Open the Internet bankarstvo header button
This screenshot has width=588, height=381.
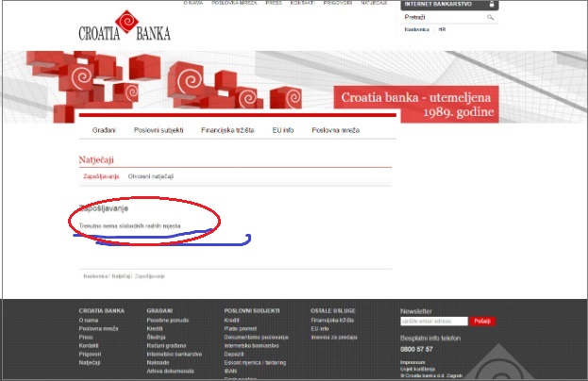coord(449,5)
